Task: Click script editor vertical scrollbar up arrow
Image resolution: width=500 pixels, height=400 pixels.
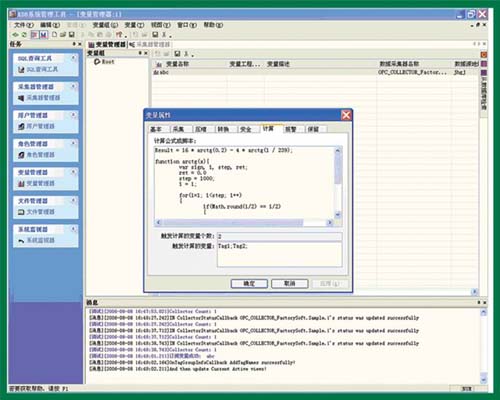Action: click(x=338, y=151)
